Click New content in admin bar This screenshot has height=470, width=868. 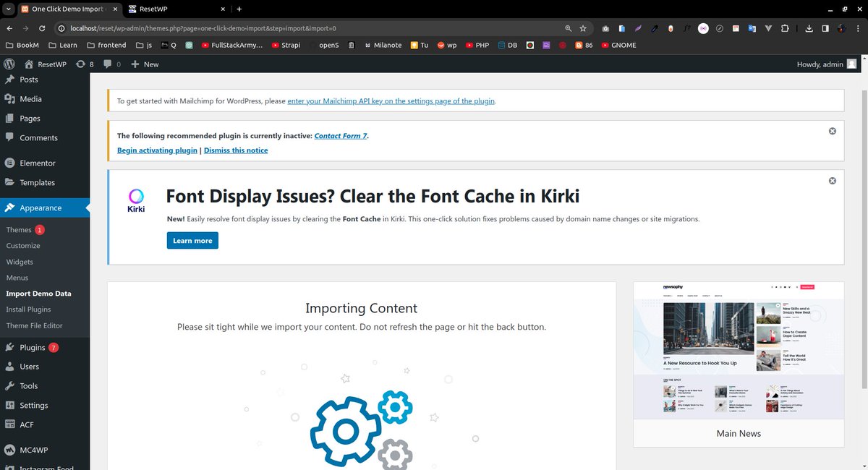pyautogui.click(x=145, y=64)
